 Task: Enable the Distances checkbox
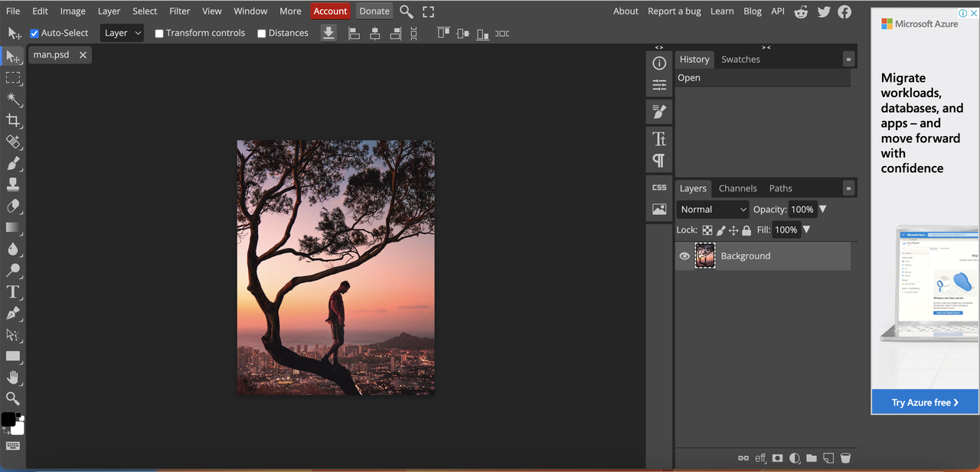point(262,33)
